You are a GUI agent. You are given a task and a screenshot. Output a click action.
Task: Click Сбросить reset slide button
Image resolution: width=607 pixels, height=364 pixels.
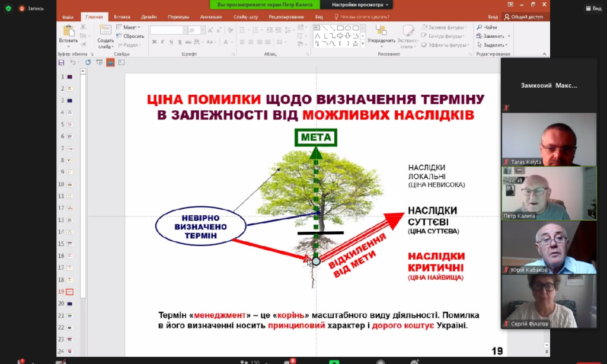pyautogui.click(x=130, y=36)
